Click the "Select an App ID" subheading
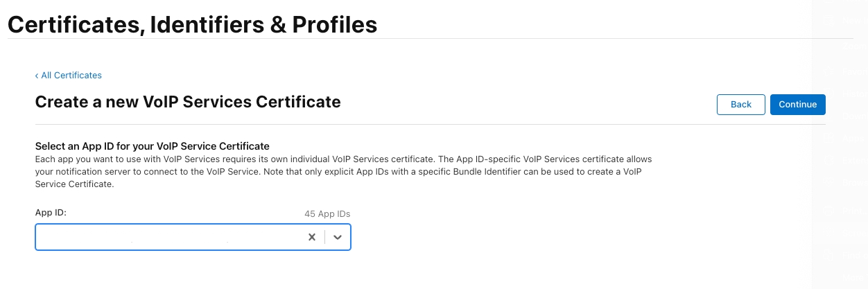The height and width of the screenshot is (289, 868). [152, 146]
